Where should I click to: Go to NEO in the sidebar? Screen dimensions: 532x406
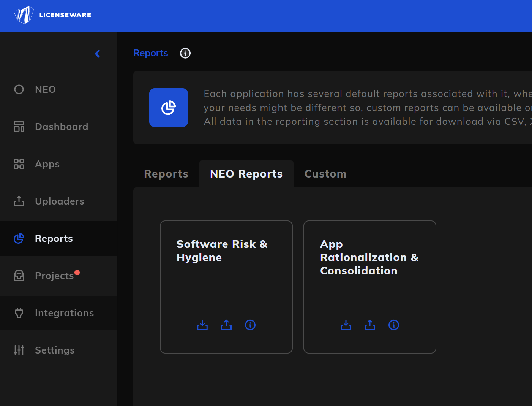[45, 89]
